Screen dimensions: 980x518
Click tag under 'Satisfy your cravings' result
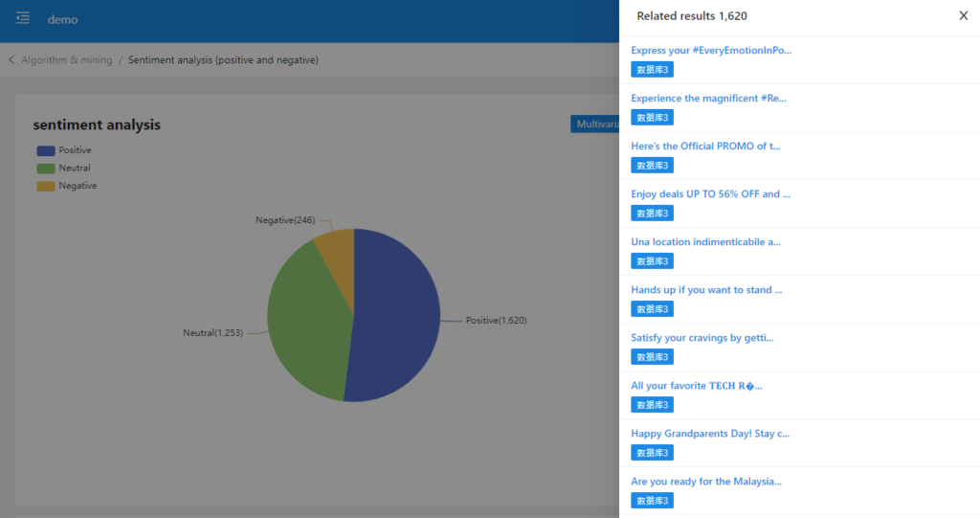[x=652, y=357]
